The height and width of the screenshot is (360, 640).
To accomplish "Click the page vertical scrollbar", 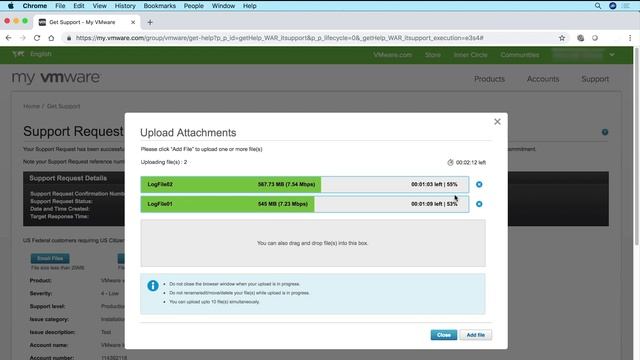I will click(637, 146).
